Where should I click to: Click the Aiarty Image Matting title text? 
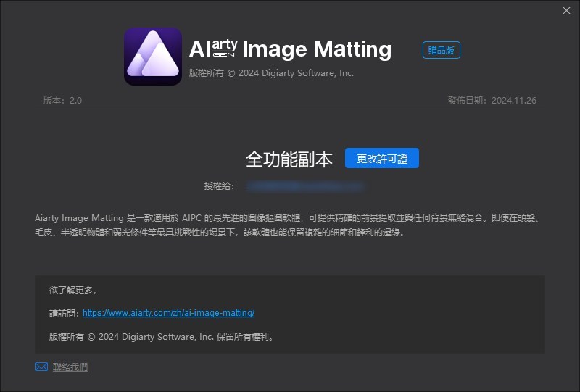coord(291,49)
